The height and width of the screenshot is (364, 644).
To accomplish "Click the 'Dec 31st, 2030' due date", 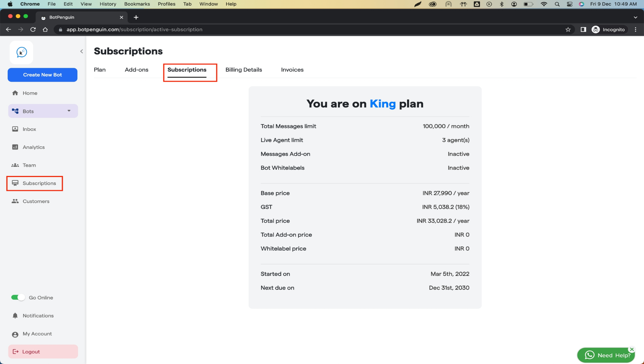I will coord(449,288).
